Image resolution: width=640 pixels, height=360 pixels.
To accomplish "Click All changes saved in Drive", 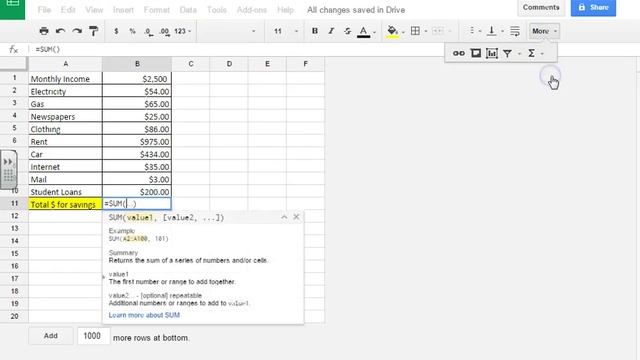I will click(x=356, y=10).
